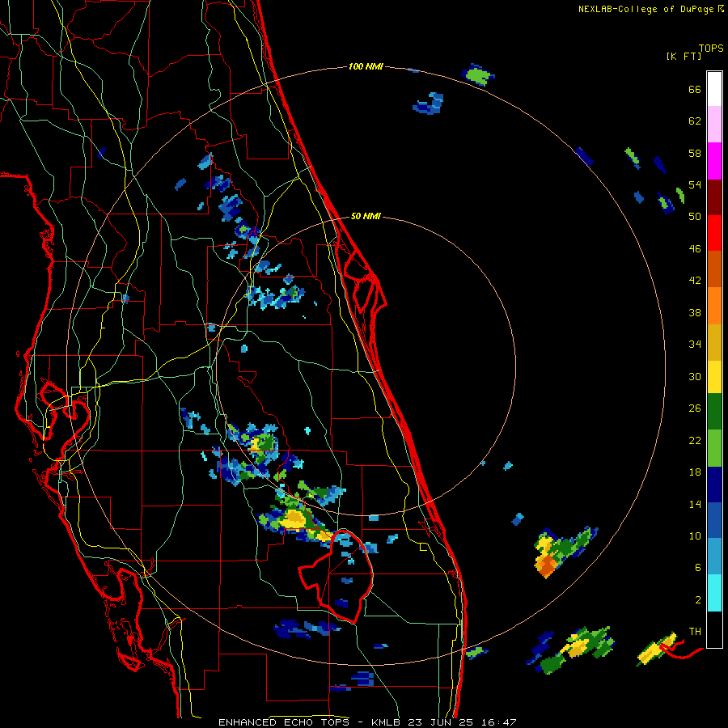Click the 2 legend value label
Viewport: 728px width, 728px height.
(x=698, y=599)
